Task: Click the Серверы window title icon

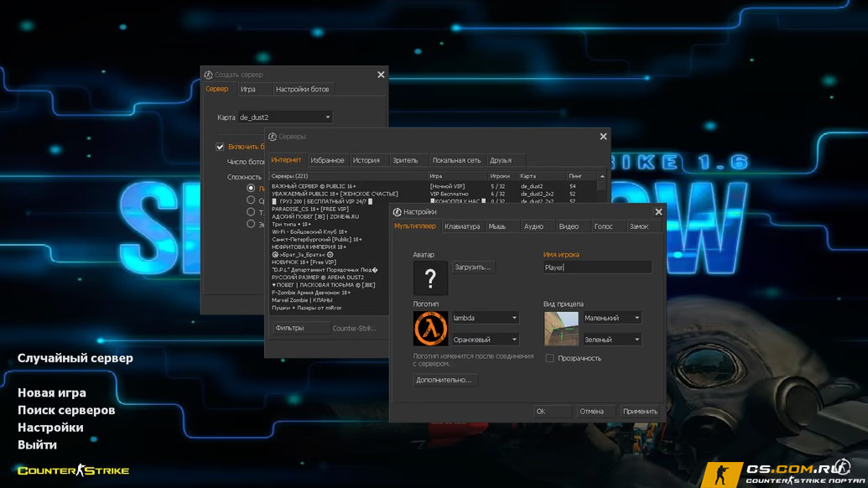Action: [x=273, y=137]
